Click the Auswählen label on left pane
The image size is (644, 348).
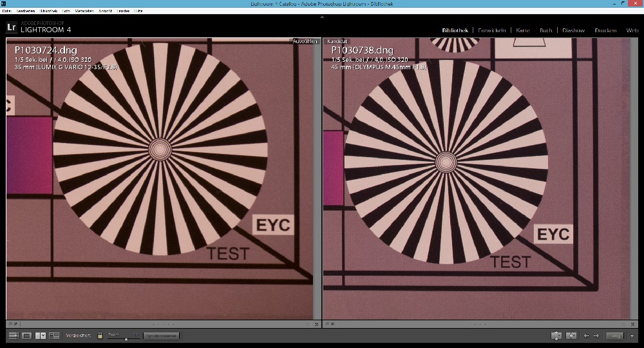pyautogui.click(x=305, y=41)
